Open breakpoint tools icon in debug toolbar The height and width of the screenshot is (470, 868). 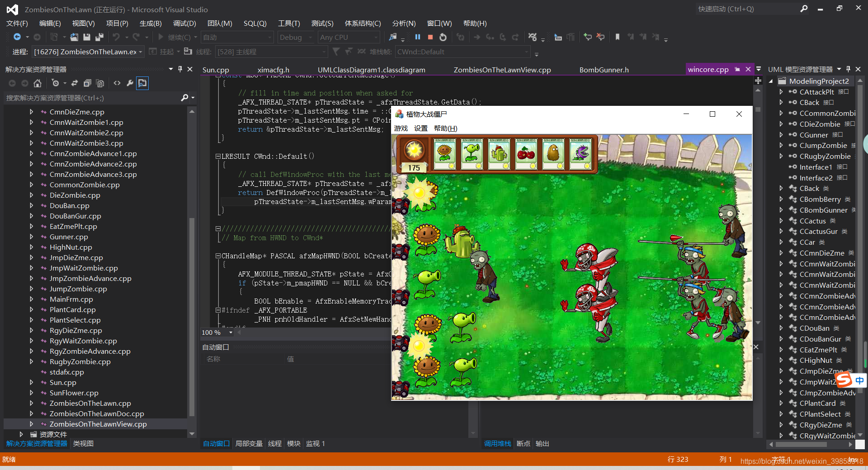coord(533,37)
